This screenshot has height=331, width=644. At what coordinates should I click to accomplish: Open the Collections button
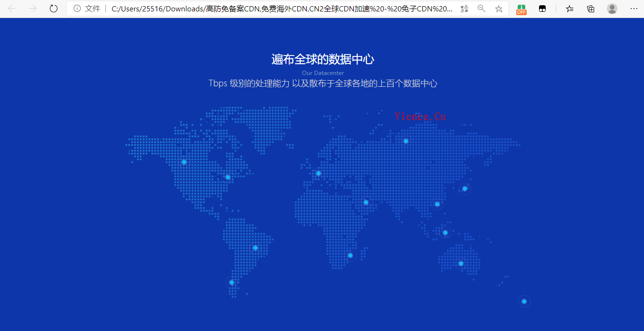[591, 9]
